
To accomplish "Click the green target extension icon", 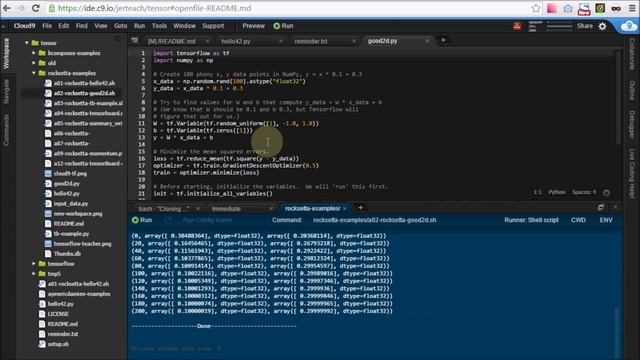I will (x=600, y=8).
